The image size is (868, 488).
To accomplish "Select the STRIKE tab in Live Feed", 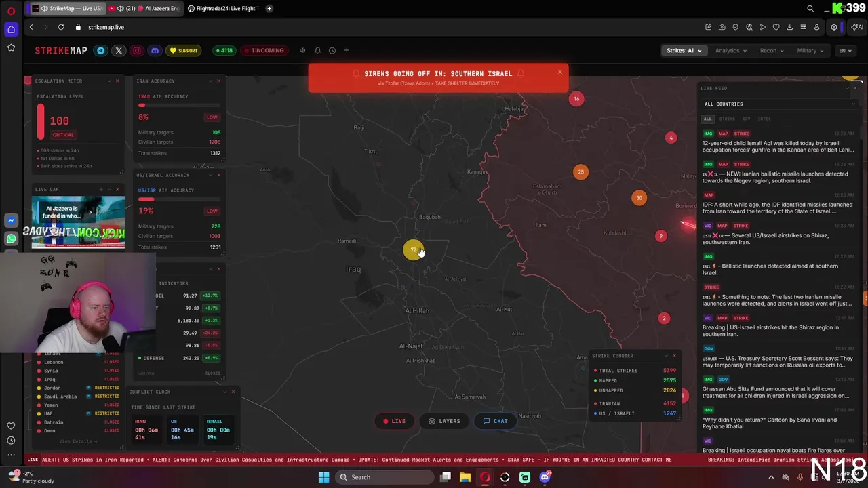I will 727,119.
